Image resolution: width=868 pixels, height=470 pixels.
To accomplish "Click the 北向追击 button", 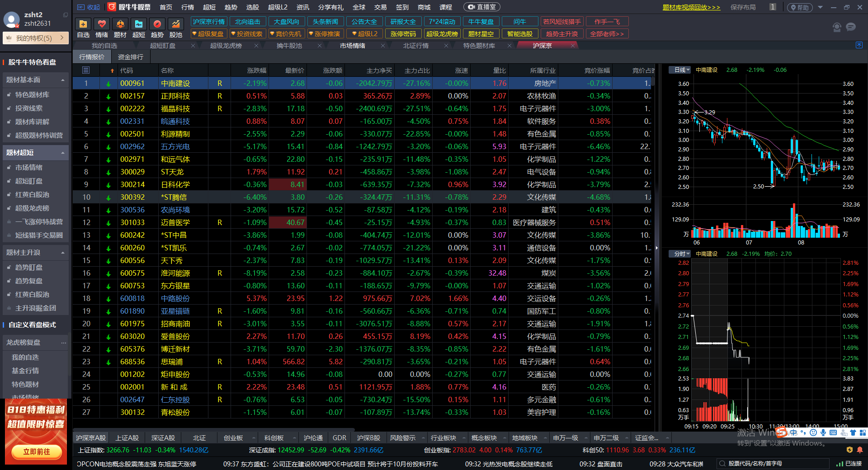I will click(x=248, y=22).
